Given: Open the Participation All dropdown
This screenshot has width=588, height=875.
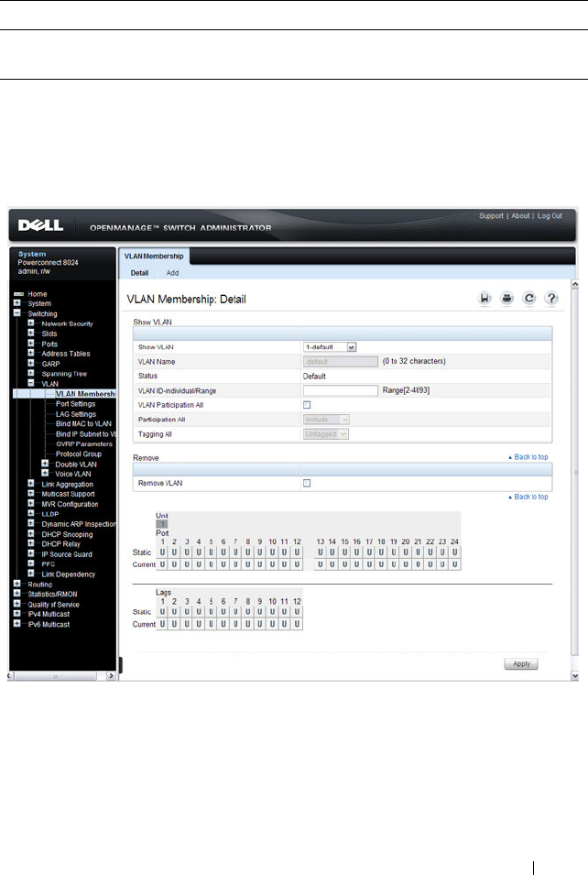Looking at the screenshot, I should click(326, 420).
